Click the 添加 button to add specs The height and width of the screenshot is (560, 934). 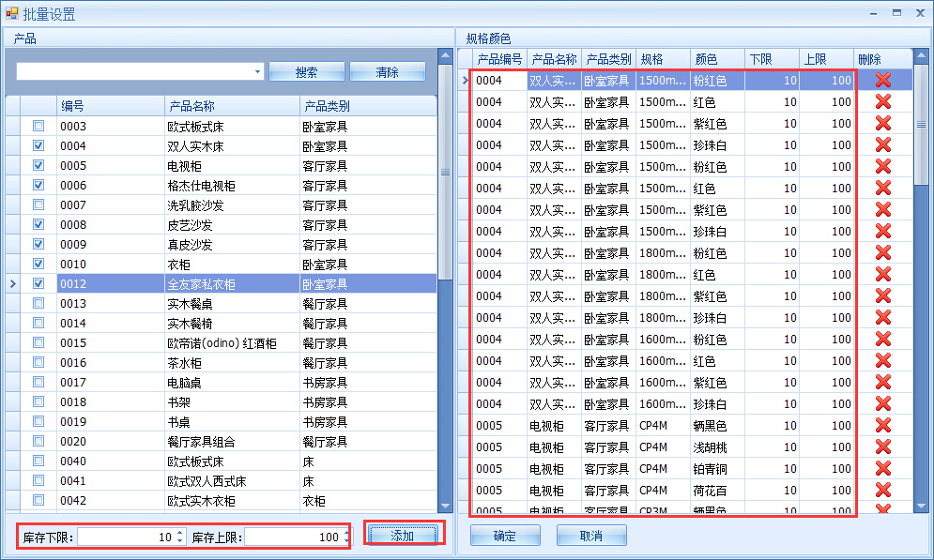403,533
